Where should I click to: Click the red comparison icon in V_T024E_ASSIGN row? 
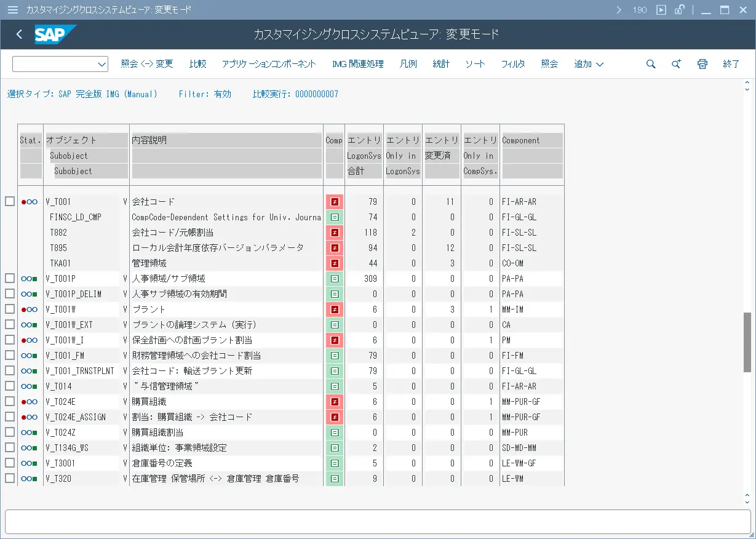point(335,417)
